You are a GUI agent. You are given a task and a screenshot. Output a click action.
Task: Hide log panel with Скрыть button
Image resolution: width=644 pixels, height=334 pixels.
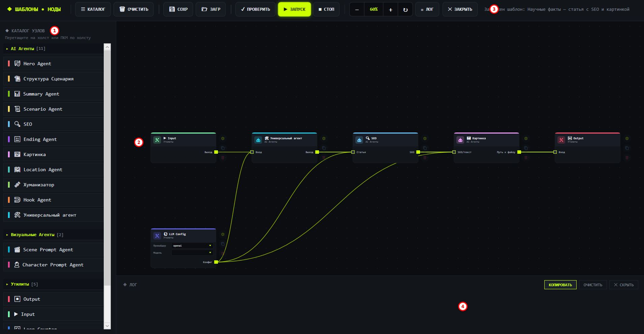tap(623, 285)
